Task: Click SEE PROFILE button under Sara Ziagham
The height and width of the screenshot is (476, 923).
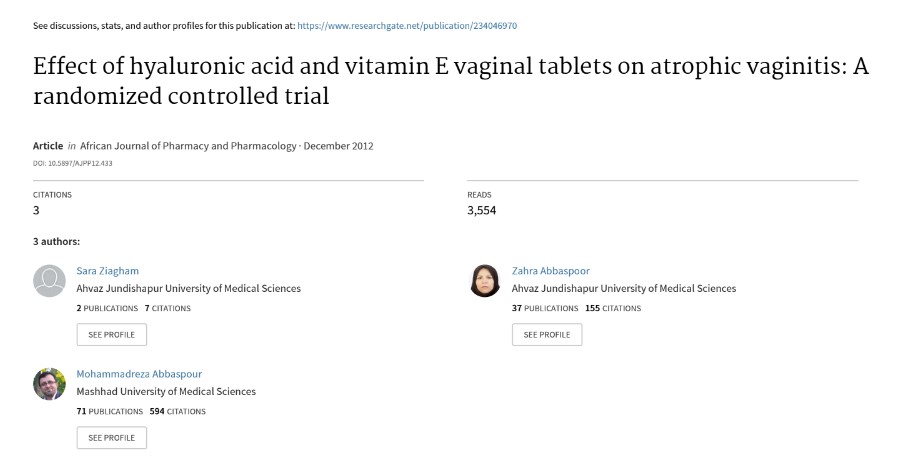Action: 112,335
